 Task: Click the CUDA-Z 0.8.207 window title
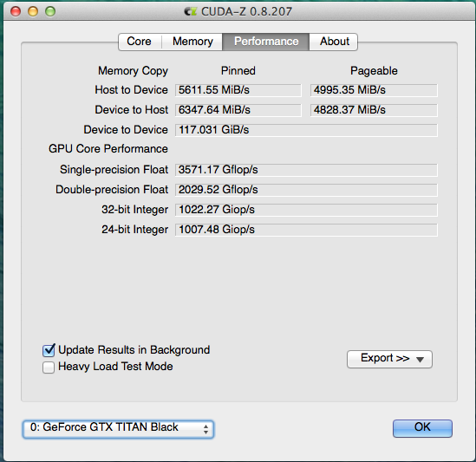pos(246,11)
